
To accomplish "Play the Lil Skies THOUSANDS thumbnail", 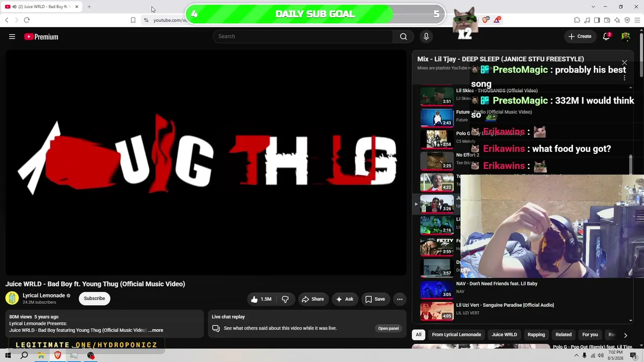I will pos(437,96).
